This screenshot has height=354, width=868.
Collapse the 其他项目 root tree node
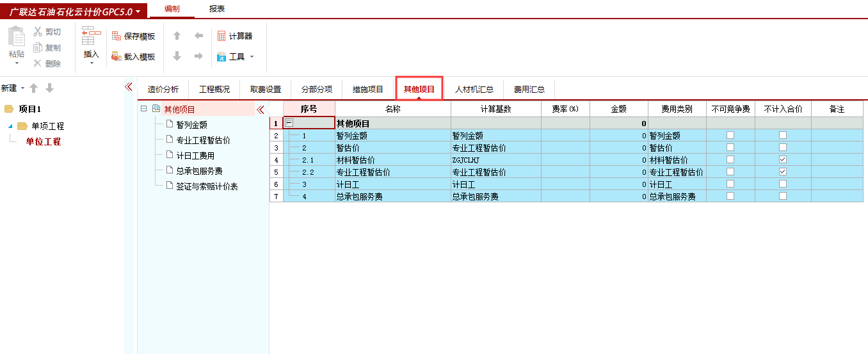click(x=143, y=109)
